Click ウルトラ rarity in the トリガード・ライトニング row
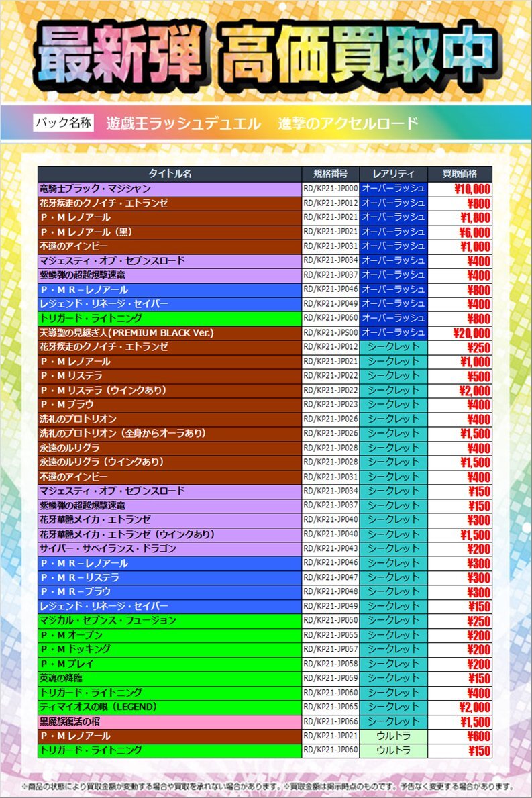The width and height of the screenshot is (532, 798). click(393, 750)
